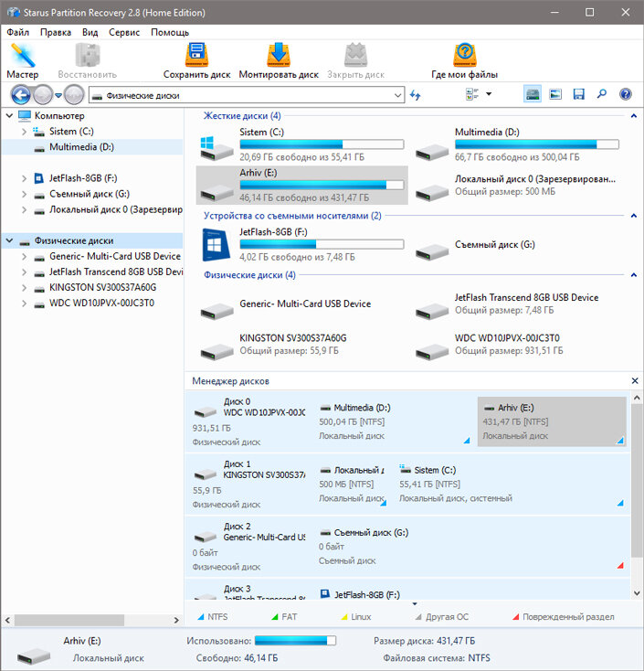Image resolution: width=644 pixels, height=671 pixels.
Task: Click the Жесткие диски (4) group header
Action: [x=242, y=116]
